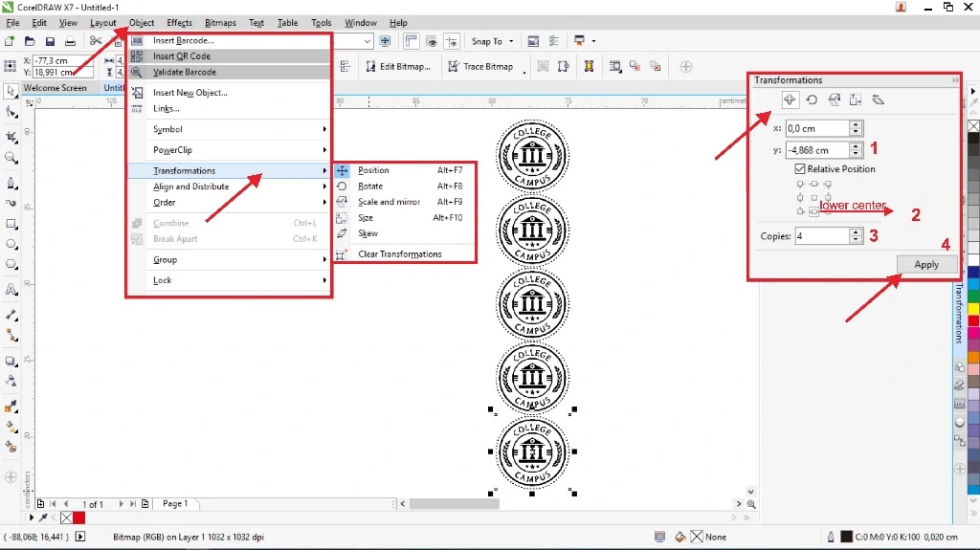Viewport: 980px width, 550px height.
Task: Select the top-left anchor point checkbox
Action: click(x=800, y=185)
